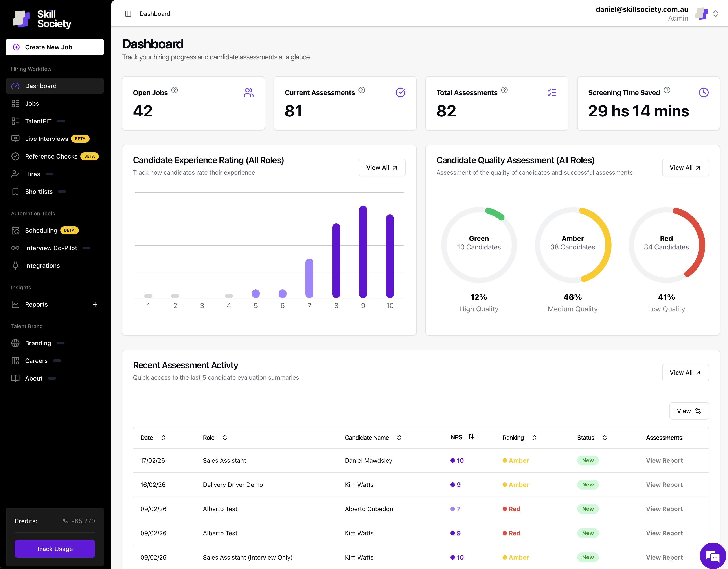Click the Skill Society logo
Image resolution: width=728 pixels, height=569 pixels.
[42, 19]
